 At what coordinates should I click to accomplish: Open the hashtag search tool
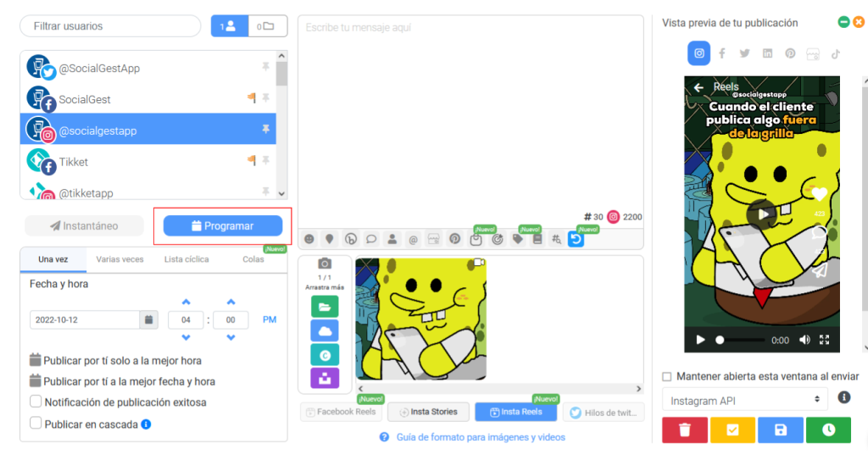click(556, 239)
